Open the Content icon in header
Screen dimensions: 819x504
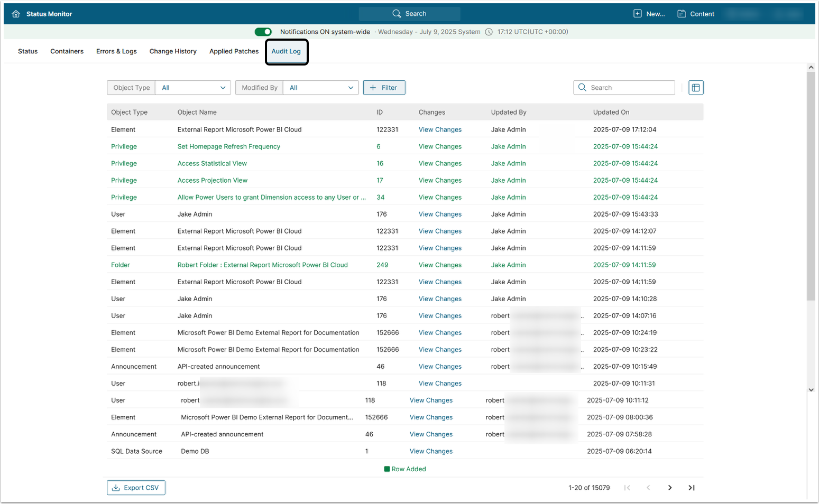click(x=682, y=14)
